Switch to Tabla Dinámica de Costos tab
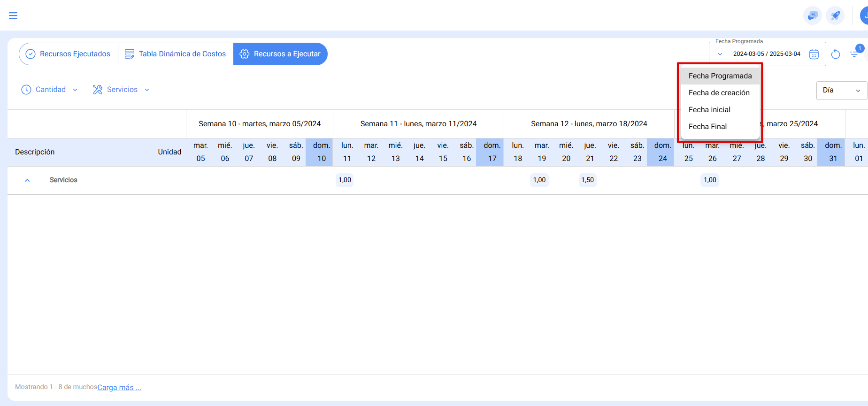868x406 pixels. 176,54
